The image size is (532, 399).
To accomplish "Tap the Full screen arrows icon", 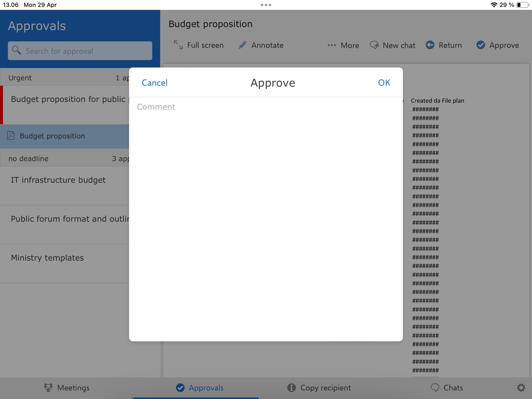I will pos(178,45).
